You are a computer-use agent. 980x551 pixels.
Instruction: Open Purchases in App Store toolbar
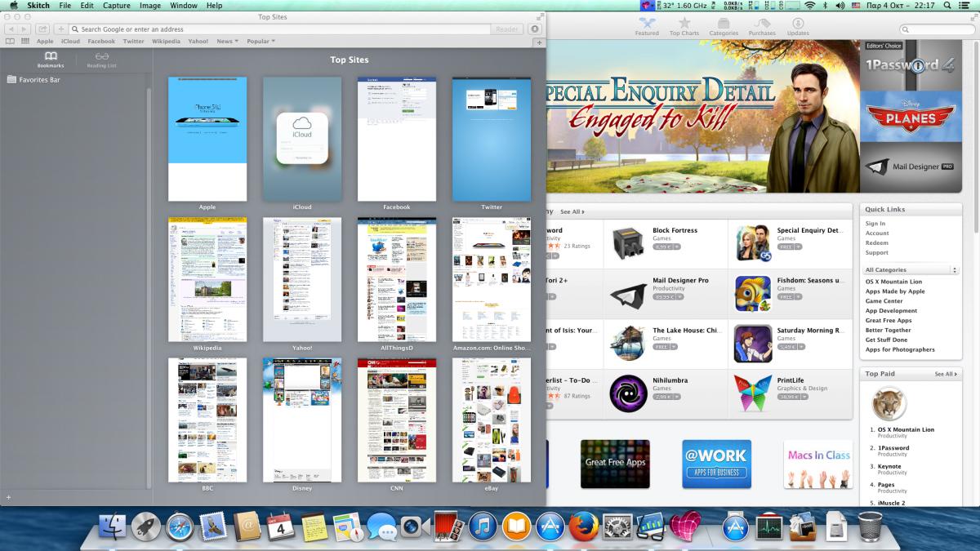click(x=762, y=27)
